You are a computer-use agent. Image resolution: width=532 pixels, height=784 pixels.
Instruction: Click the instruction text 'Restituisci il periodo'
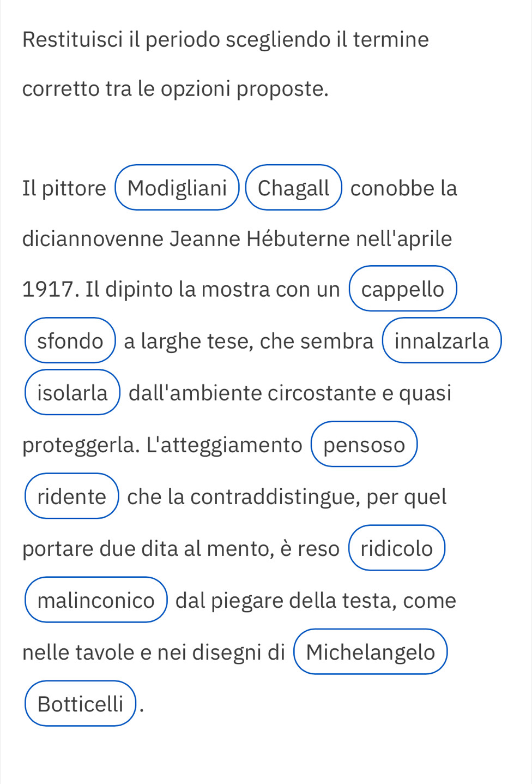point(122,40)
